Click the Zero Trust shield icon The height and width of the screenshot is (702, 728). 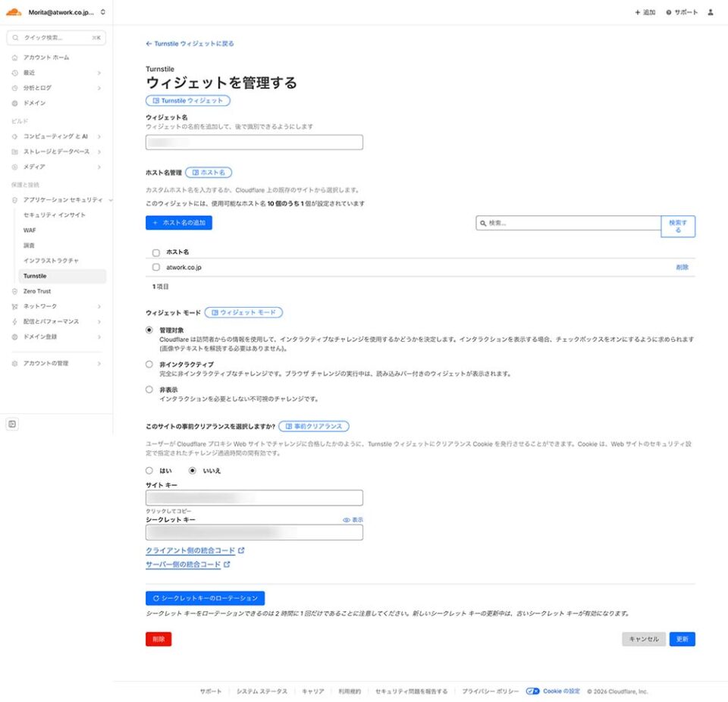15,291
